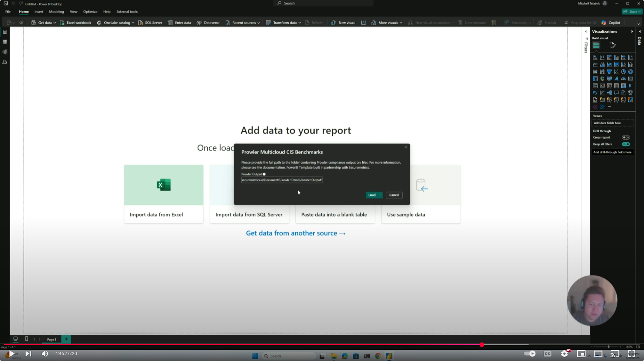Click the New visual button
Viewport: 644px width, 361px height.
pyautogui.click(x=343, y=23)
